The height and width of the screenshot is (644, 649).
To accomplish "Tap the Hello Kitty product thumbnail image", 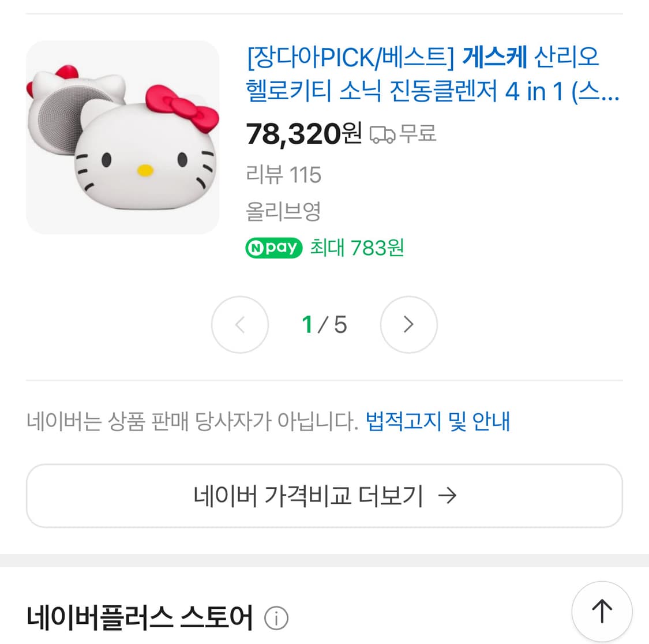I will pyautogui.click(x=122, y=137).
